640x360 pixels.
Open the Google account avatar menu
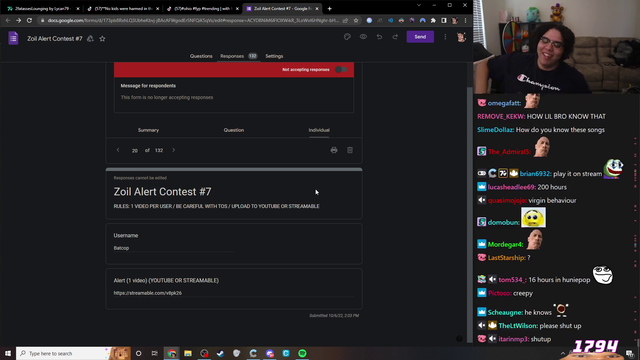461,37
